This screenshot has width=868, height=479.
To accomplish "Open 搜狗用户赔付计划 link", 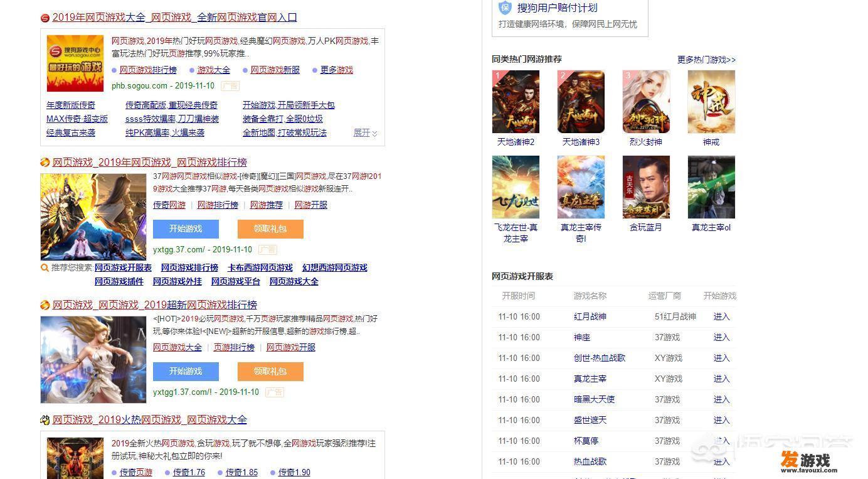I will (557, 8).
